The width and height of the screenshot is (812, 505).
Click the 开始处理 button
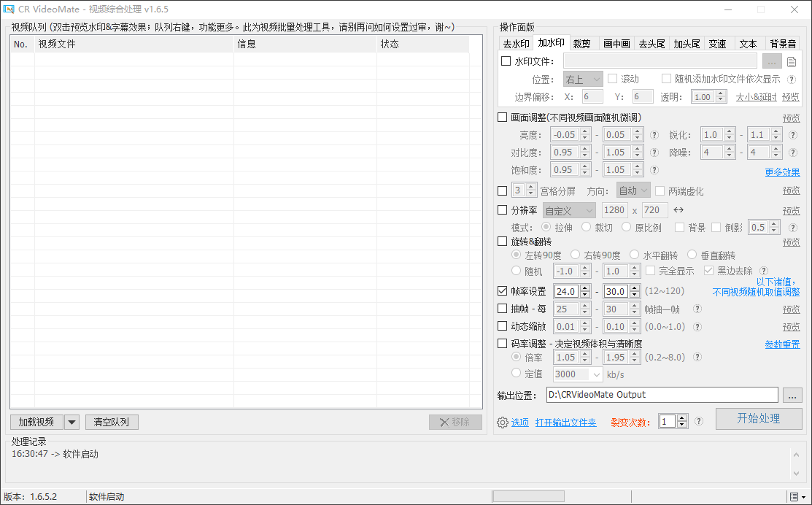(x=759, y=419)
